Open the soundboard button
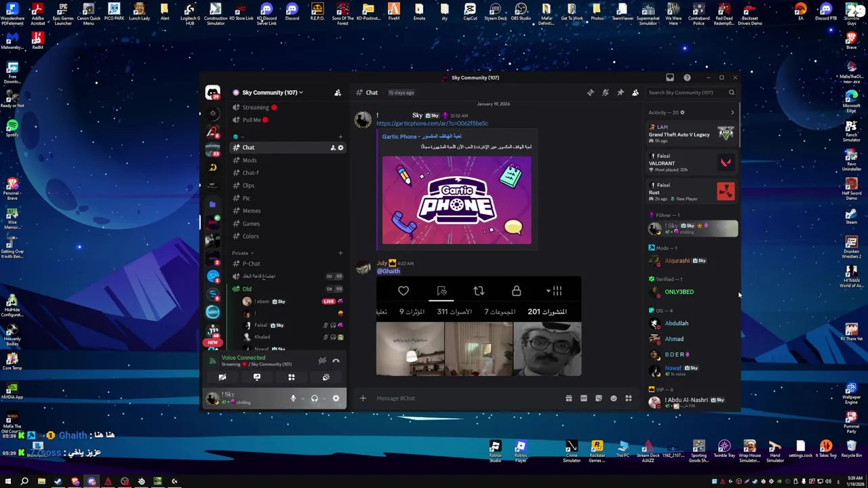This screenshot has width=868, height=488. click(x=326, y=378)
